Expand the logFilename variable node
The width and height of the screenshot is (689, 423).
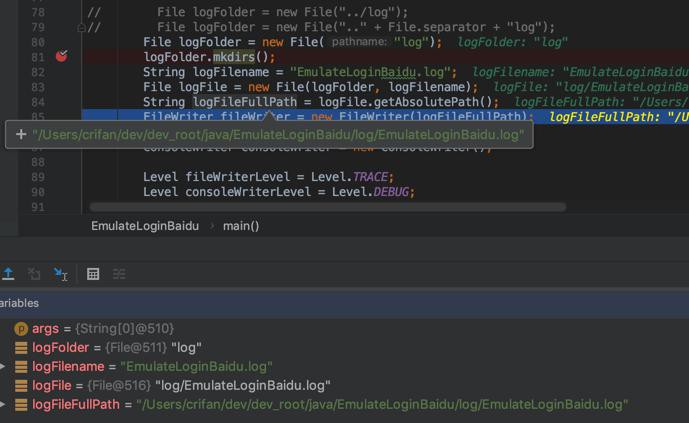(3, 366)
